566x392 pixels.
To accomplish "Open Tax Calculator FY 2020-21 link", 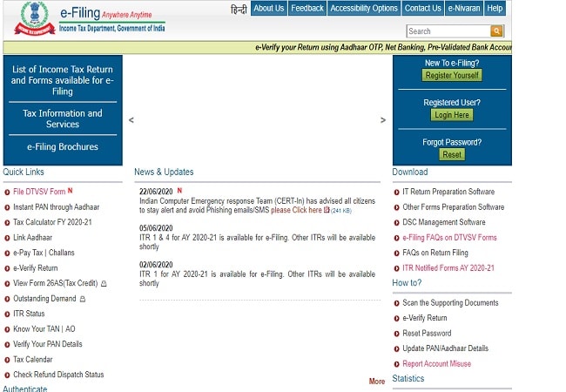I will point(52,222).
